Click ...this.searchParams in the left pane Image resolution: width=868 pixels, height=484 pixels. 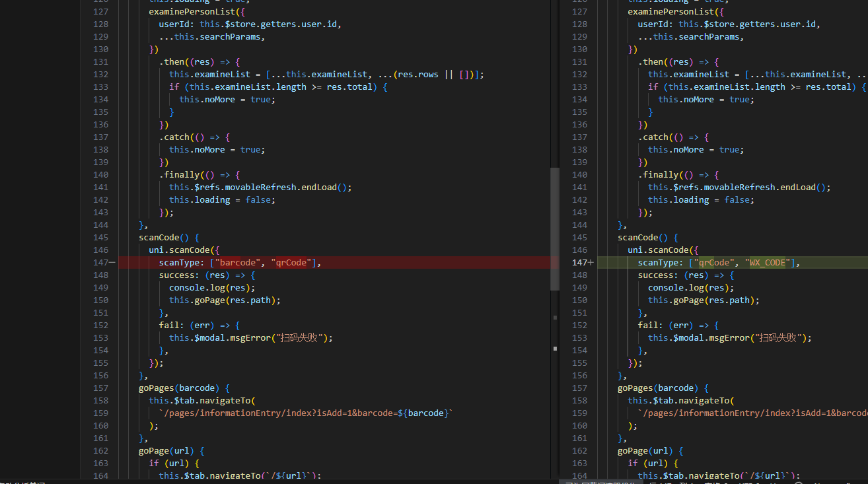tap(212, 37)
